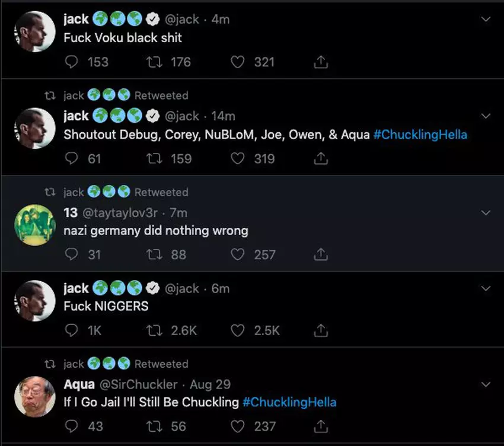Open the @SirChuckler profile name

click(79, 384)
